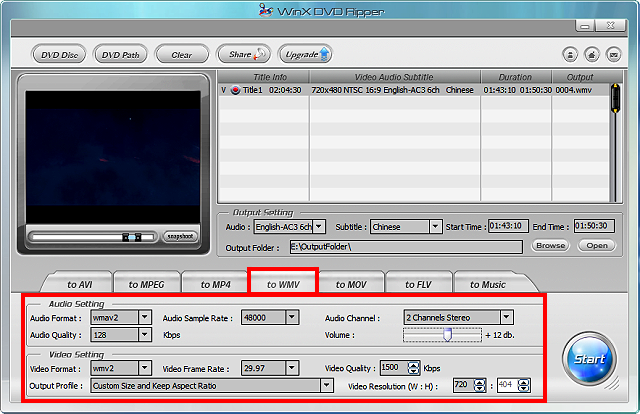This screenshot has width=640, height=414.
Task: Click the End Time field
Action: point(594,226)
